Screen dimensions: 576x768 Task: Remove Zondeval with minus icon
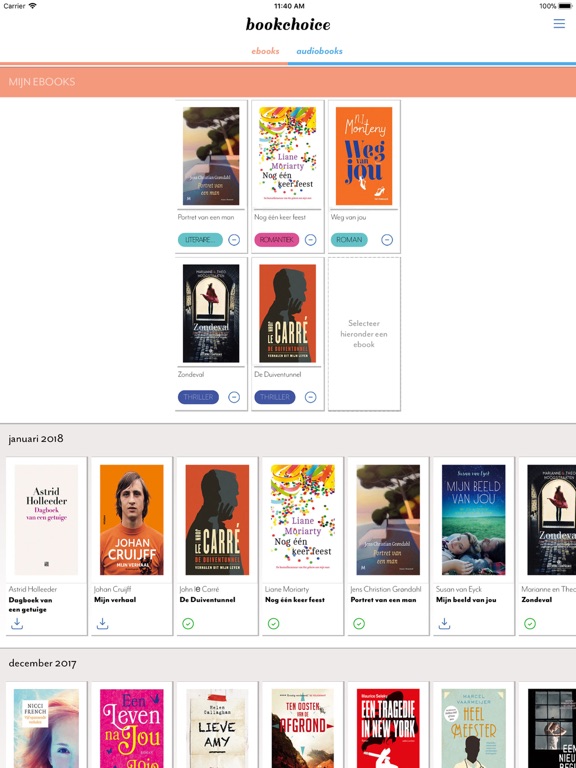pyautogui.click(x=234, y=397)
